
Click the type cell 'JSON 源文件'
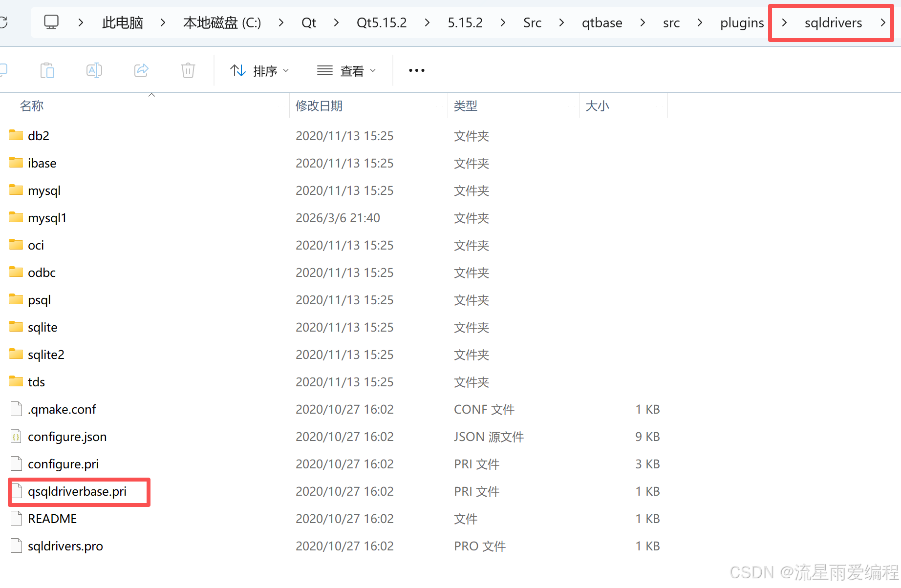489,437
